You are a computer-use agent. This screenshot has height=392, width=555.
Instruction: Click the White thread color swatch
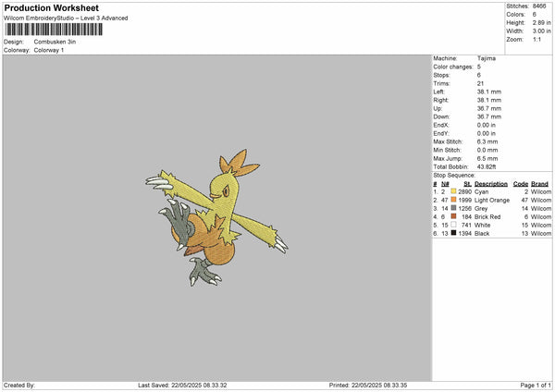tap(453, 225)
